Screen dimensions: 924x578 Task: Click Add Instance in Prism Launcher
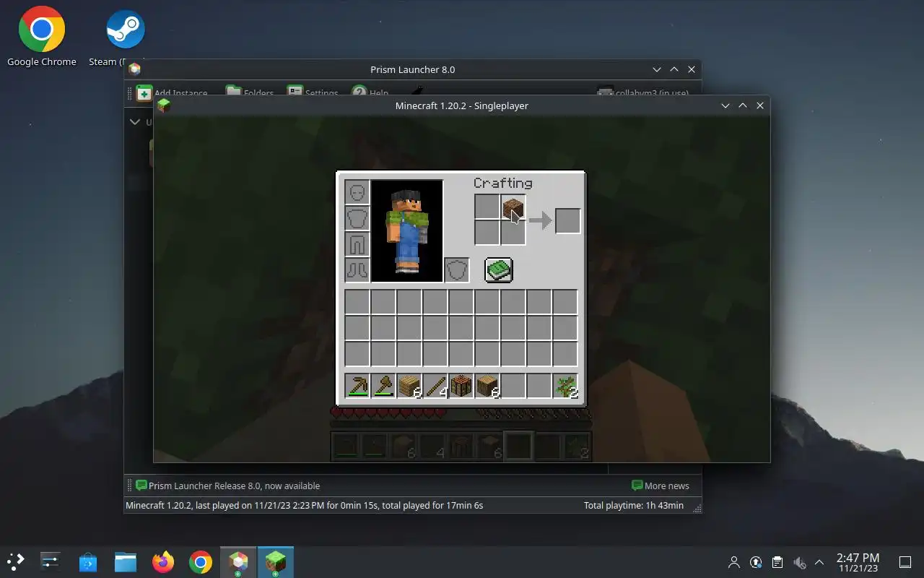[172, 92]
